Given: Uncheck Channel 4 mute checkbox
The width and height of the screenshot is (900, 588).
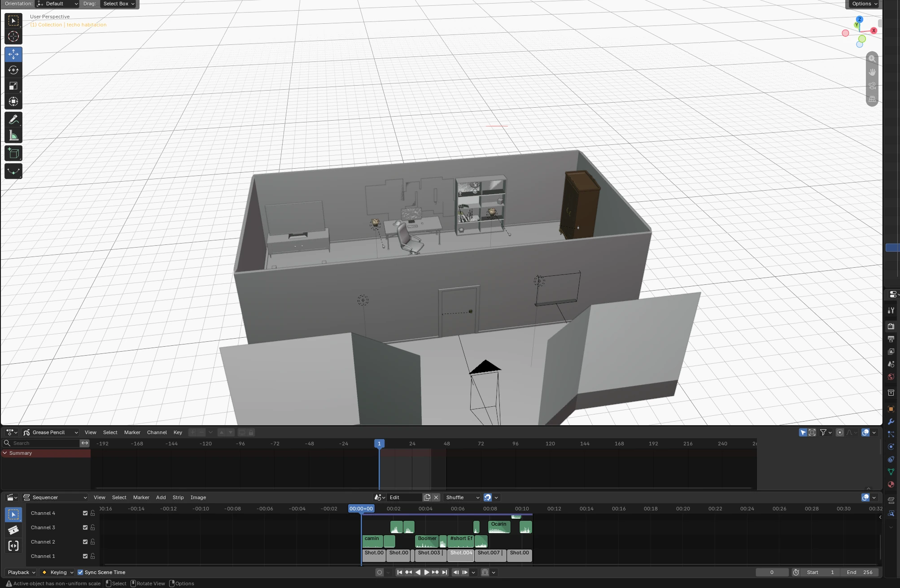Looking at the screenshot, I should 85,513.
